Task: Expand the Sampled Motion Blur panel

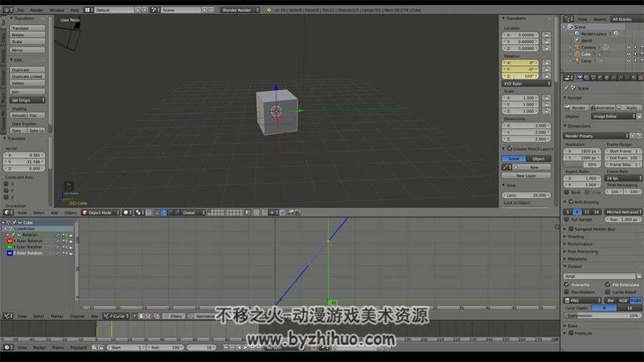Action: pyautogui.click(x=565, y=229)
